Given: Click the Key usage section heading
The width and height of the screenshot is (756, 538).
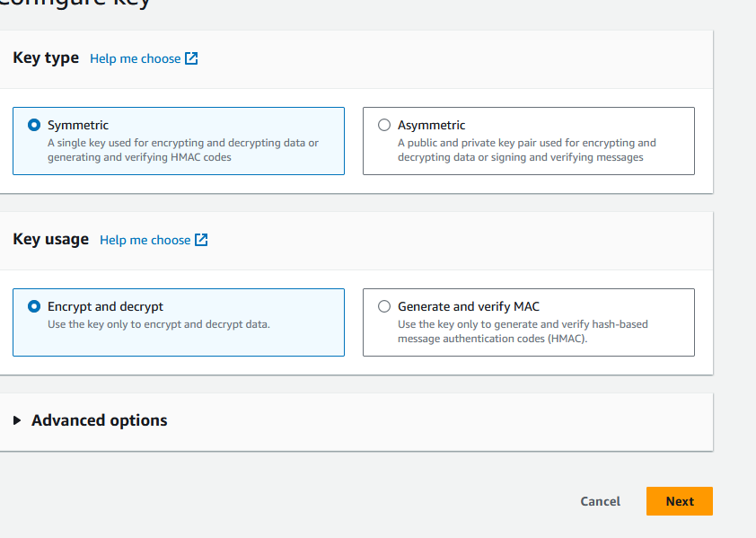Looking at the screenshot, I should tap(50, 239).
